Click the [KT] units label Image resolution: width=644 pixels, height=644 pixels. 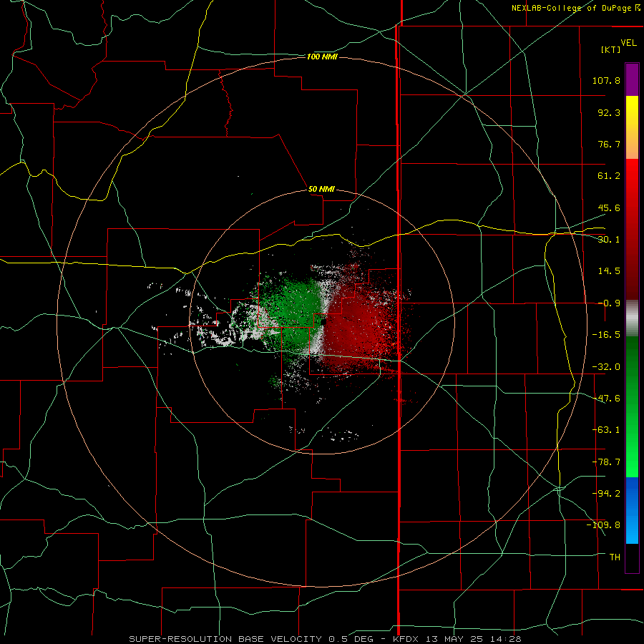coord(611,49)
